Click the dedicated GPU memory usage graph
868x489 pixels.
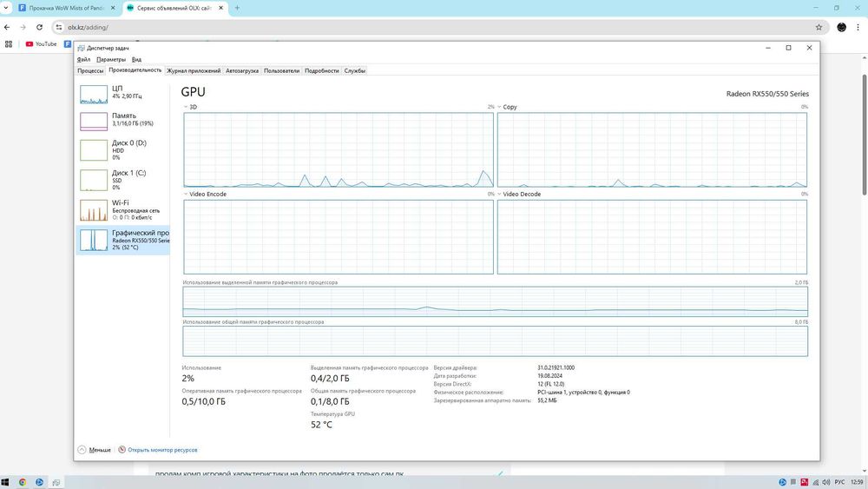coord(495,301)
